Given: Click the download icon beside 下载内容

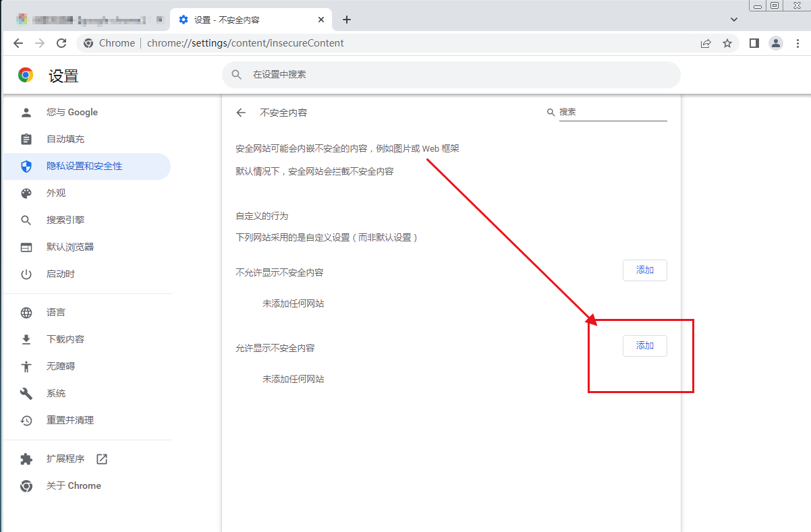Looking at the screenshot, I should [x=26, y=339].
